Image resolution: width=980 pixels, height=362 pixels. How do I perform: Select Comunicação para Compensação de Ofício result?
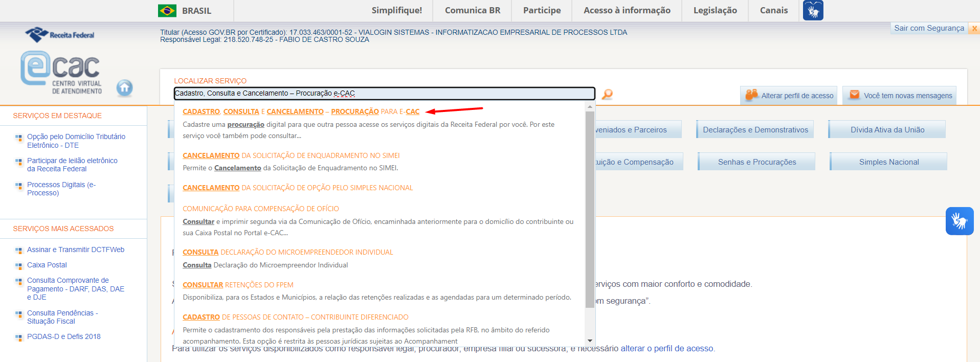[261, 209]
